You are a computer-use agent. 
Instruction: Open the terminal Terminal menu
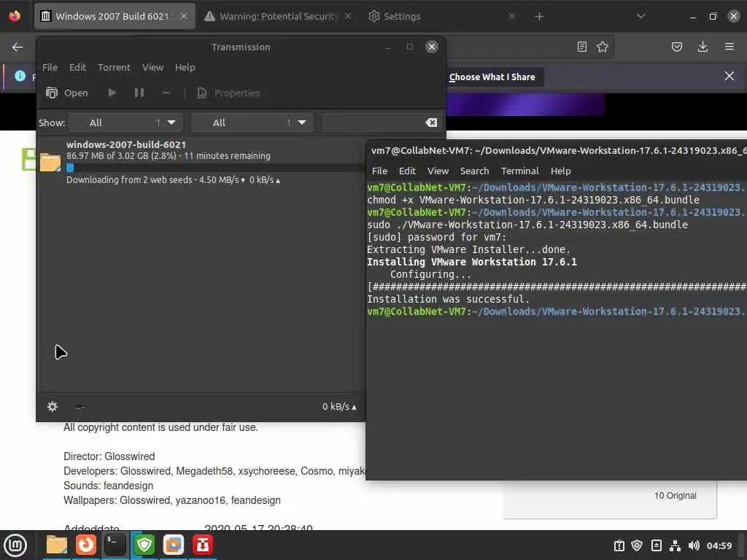519,171
